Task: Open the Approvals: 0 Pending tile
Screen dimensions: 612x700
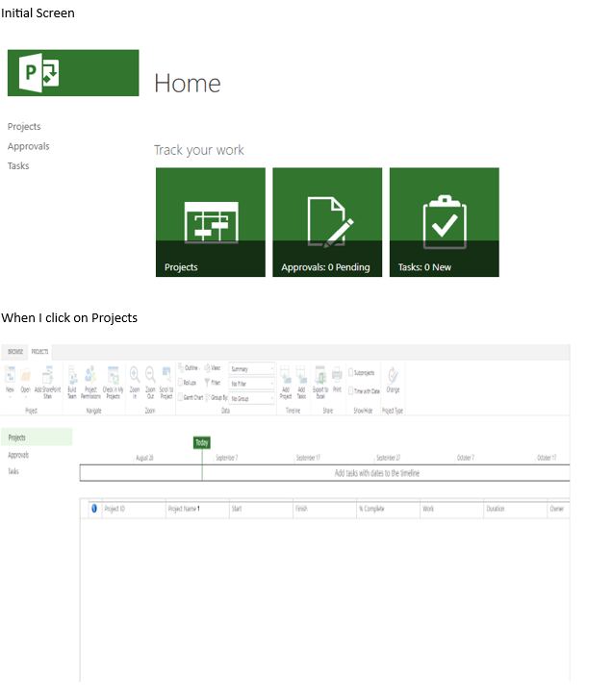Action: (327, 222)
